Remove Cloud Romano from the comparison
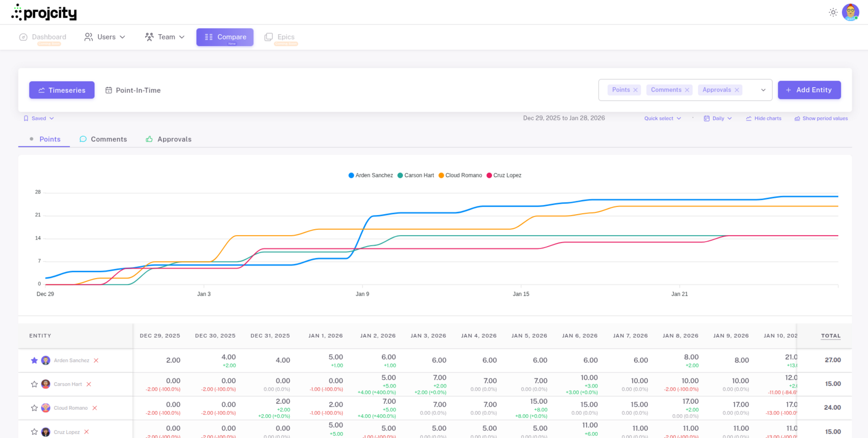Screen dimensions: 868x438 94,408
